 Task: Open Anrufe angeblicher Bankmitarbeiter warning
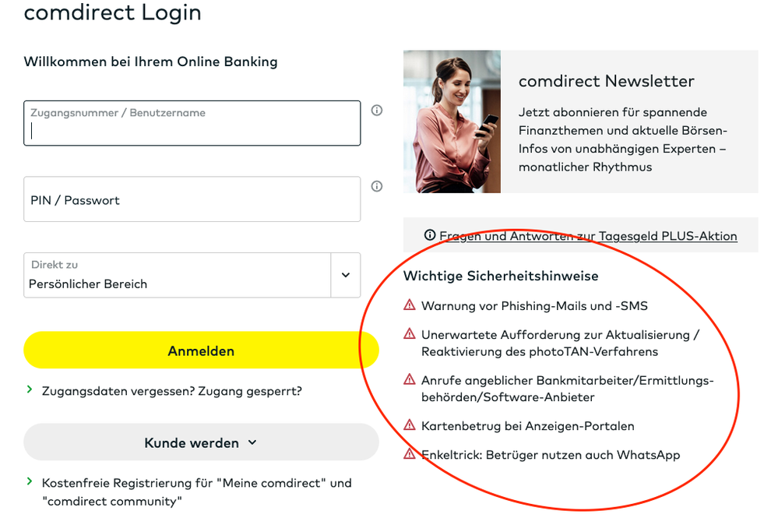[568, 389]
